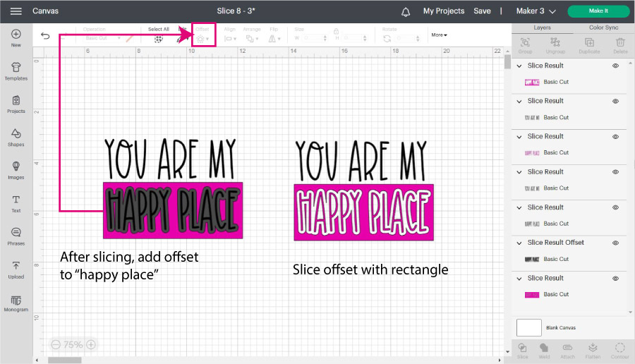Click the layers panel scroll-down arrow
Viewport: 635px width, 364px height.
[630, 313]
